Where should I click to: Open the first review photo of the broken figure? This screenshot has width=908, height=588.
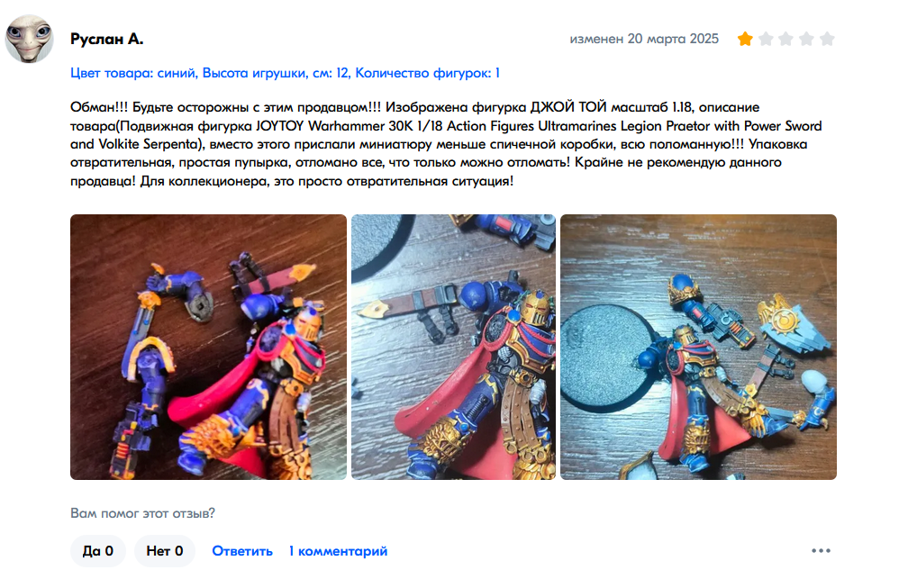(x=208, y=348)
